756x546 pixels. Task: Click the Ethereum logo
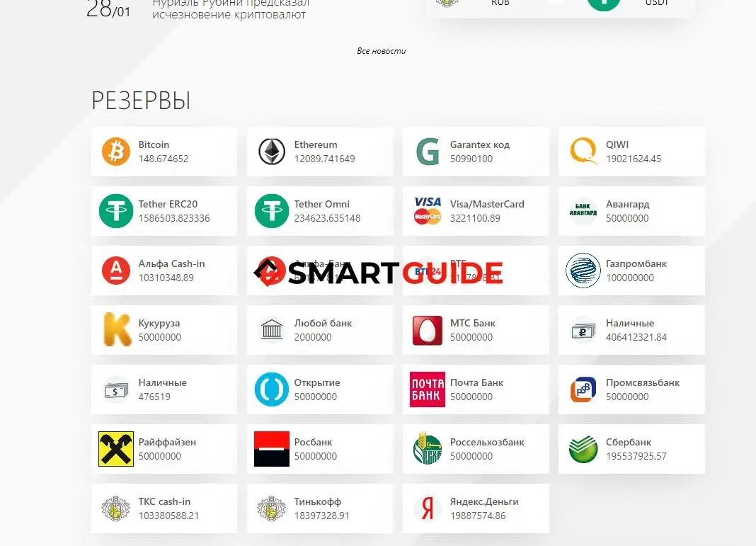click(271, 151)
